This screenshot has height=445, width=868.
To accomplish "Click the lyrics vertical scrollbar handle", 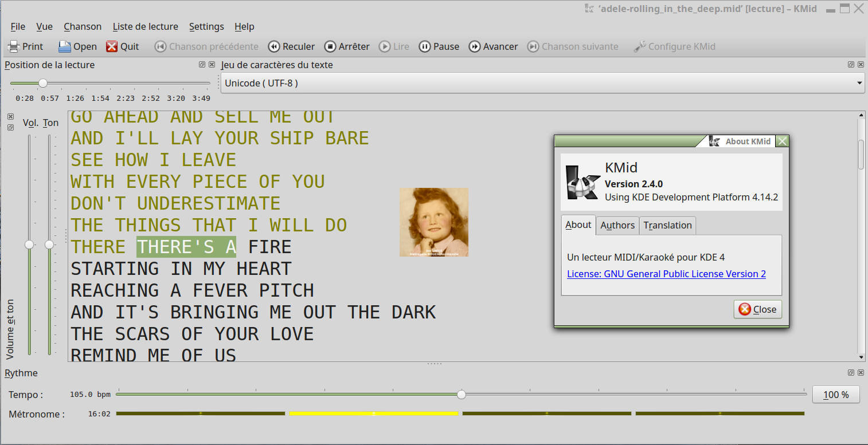I will pyautogui.click(x=861, y=154).
